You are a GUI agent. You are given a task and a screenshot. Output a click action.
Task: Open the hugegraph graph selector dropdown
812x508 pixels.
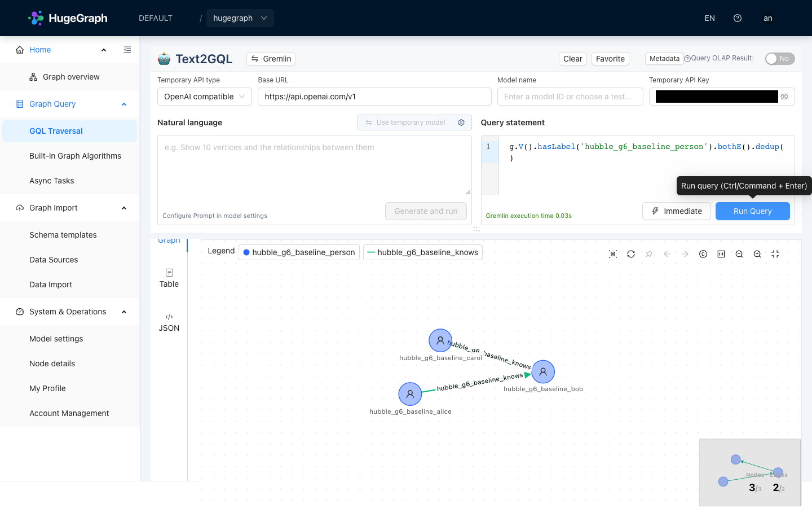pyautogui.click(x=240, y=18)
